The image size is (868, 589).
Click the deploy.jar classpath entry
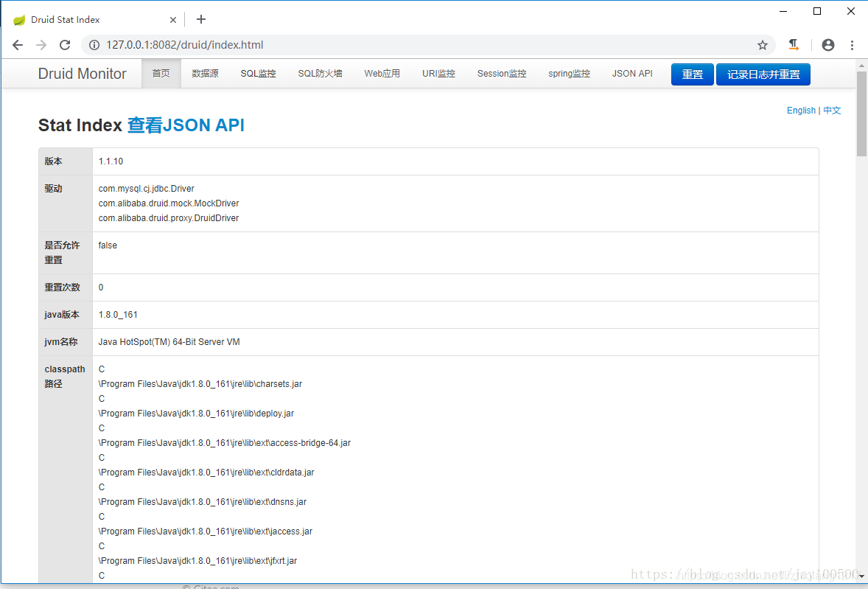(196, 413)
